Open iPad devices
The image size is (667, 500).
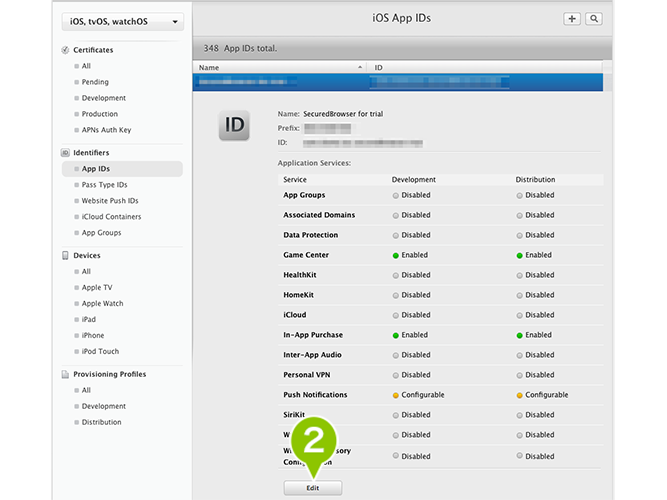click(89, 319)
